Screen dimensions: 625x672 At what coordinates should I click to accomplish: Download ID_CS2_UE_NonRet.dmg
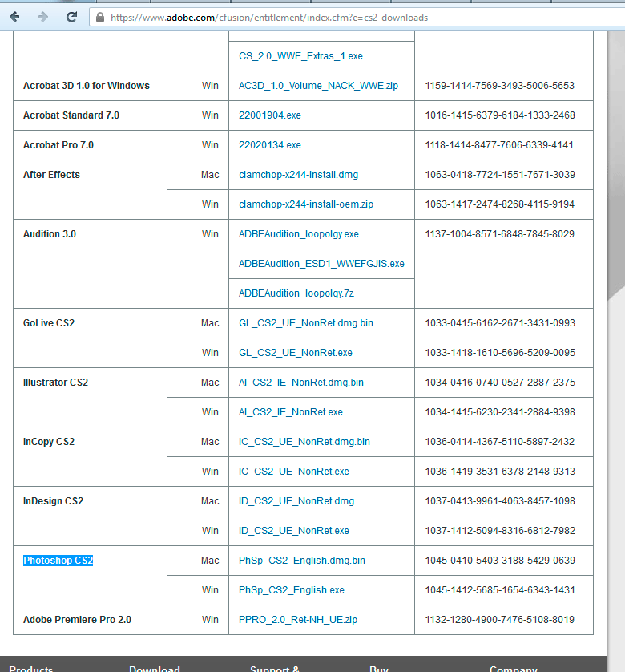296,501
